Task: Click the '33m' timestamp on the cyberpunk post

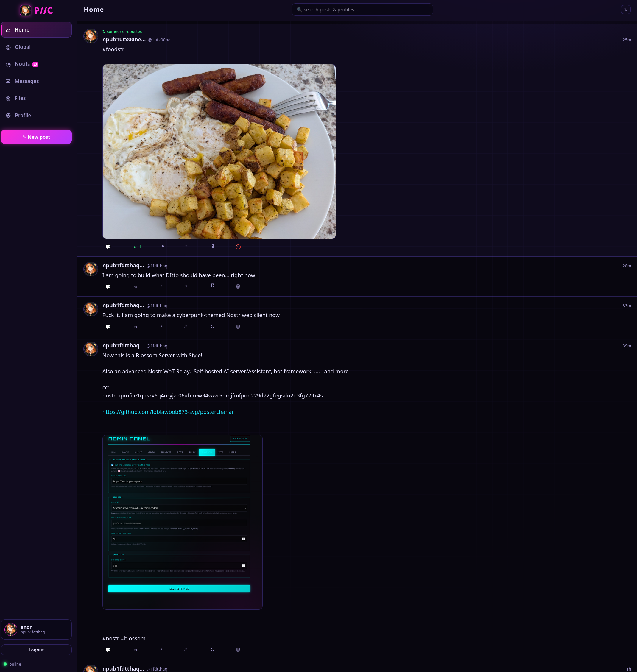Action: 627,306
